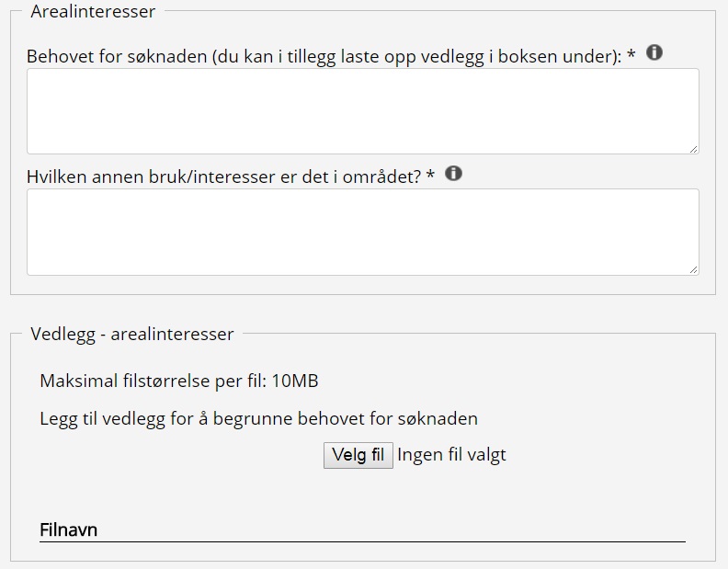This screenshot has height=569, width=728.
Task: Open info icon next to bruk/interesser question
Action: click(453, 174)
